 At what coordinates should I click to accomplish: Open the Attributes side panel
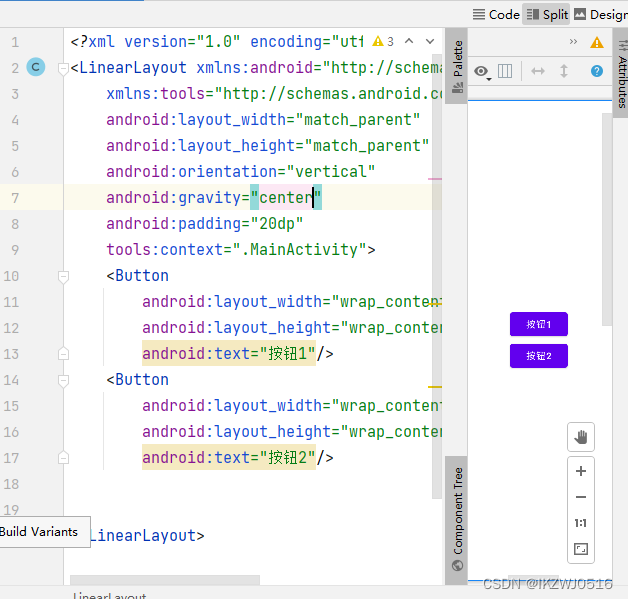pyautogui.click(x=622, y=73)
